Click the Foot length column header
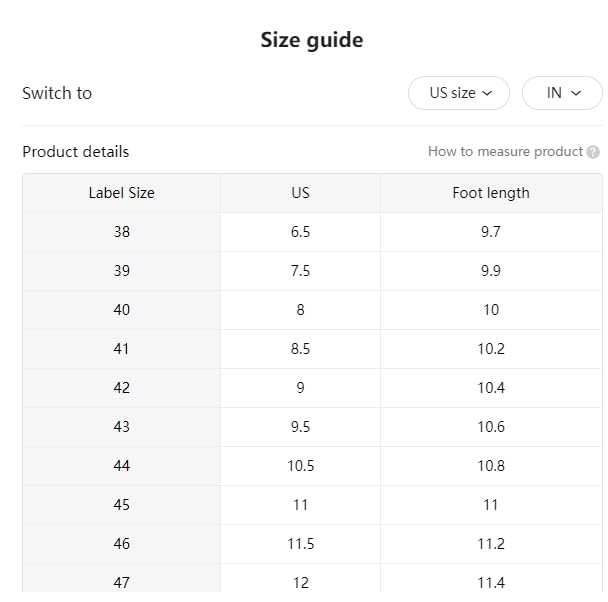 (490, 193)
